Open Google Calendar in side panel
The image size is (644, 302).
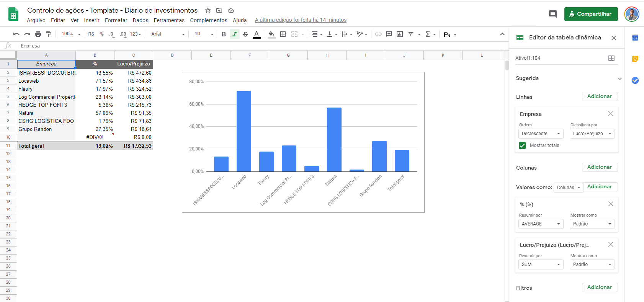point(635,38)
